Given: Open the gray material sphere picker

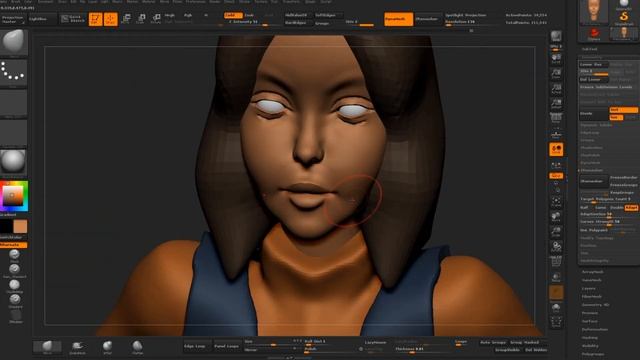Looking at the screenshot, I should click(14, 162).
